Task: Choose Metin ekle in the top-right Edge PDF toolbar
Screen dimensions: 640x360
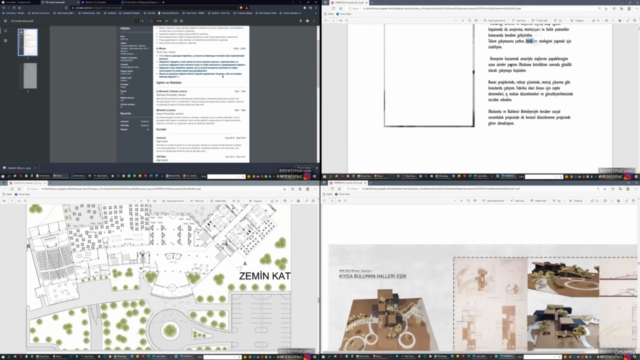Action: click(x=540, y=20)
